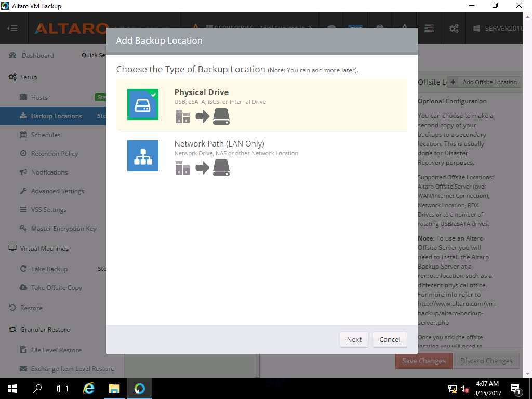
Task: Open the top bar gears settings icon
Action: [454, 28]
